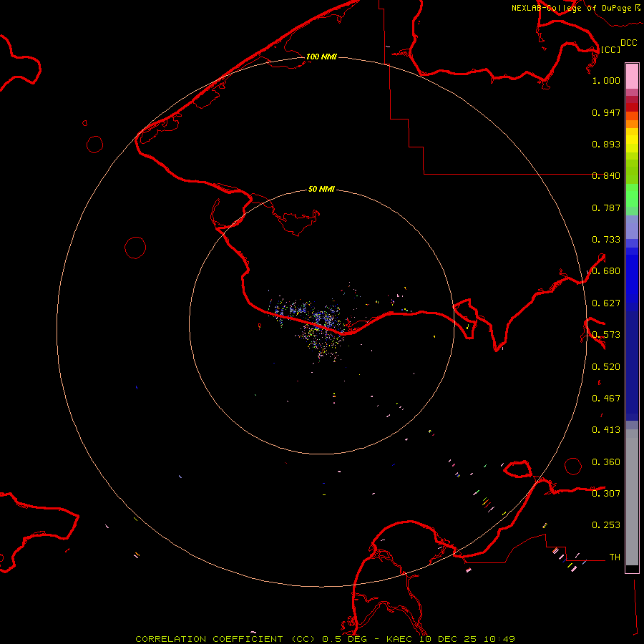Image resolution: width=644 pixels, height=644 pixels.
Task: Click the TH label beside the color bar
Action: (x=614, y=557)
